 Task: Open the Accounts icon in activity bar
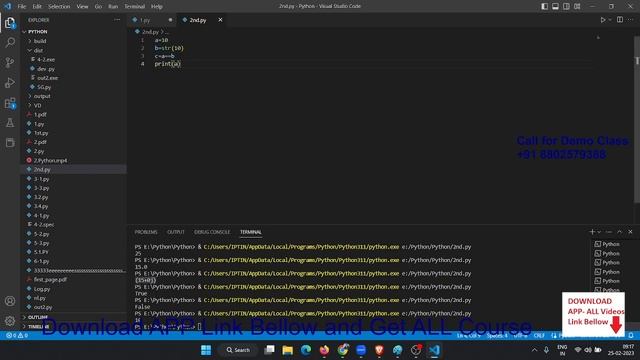click(x=10, y=301)
